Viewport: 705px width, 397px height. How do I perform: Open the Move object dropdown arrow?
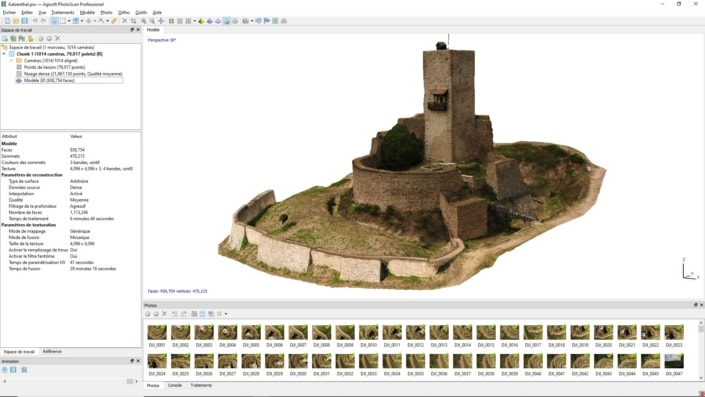[94, 21]
